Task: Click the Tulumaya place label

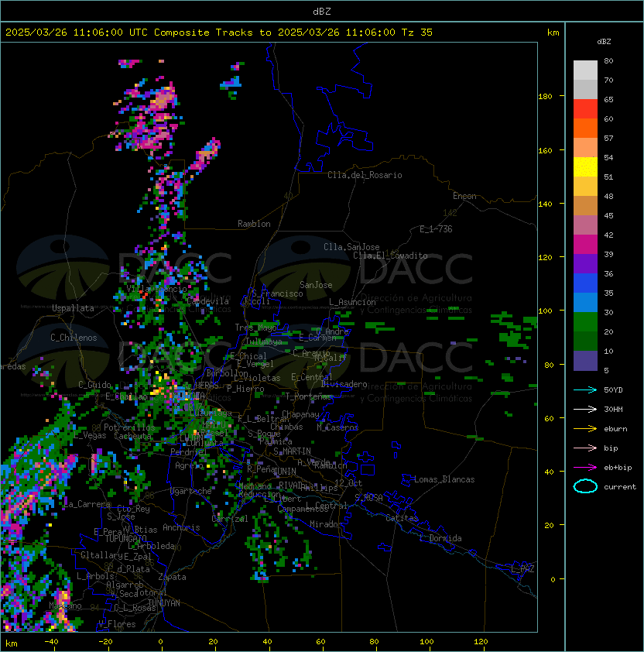Action: [x=264, y=341]
